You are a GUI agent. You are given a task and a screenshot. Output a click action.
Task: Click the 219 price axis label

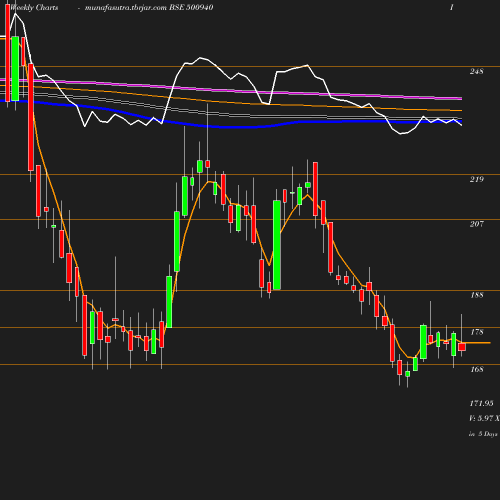476,179
